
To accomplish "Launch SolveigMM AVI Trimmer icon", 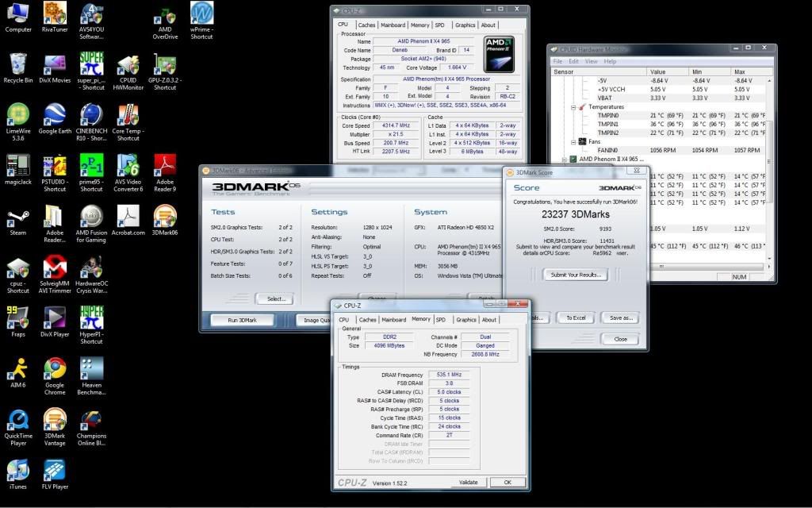I will tap(55, 275).
